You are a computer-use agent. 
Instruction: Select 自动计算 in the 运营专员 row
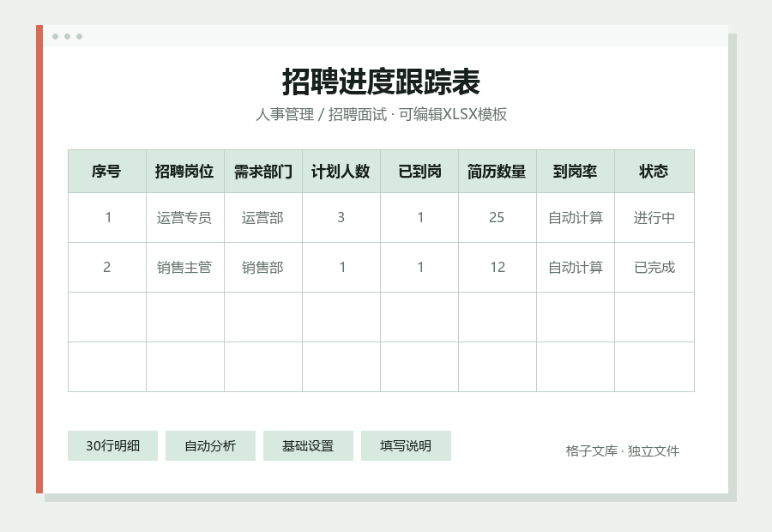[x=576, y=218]
